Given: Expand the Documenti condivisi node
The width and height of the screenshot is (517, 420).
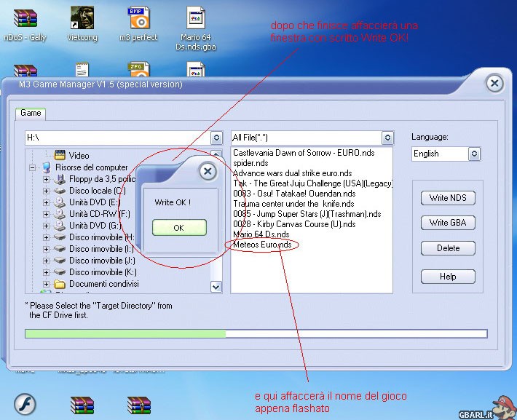Looking at the screenshot, I should (x=46, y=284).
